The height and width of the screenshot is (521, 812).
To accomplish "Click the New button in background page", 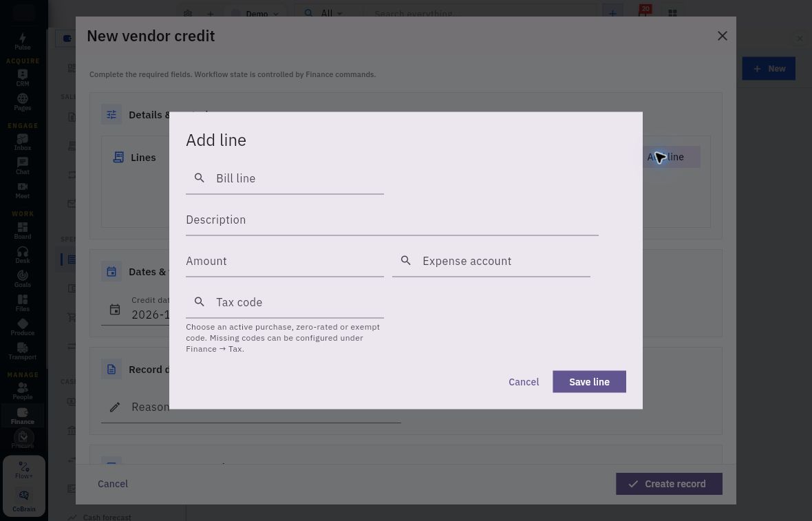I will pos(769,68).
